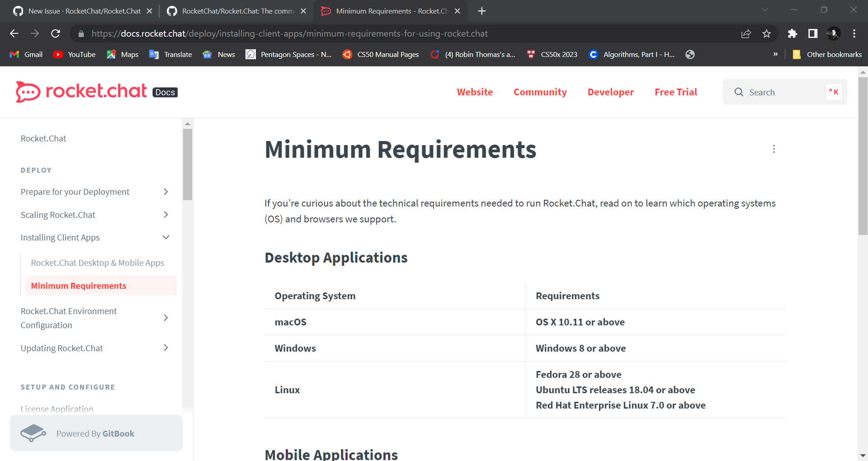This screenshot has height=461, width=868.
Task: Open the Free Trial link
Action: click(675, 92)
